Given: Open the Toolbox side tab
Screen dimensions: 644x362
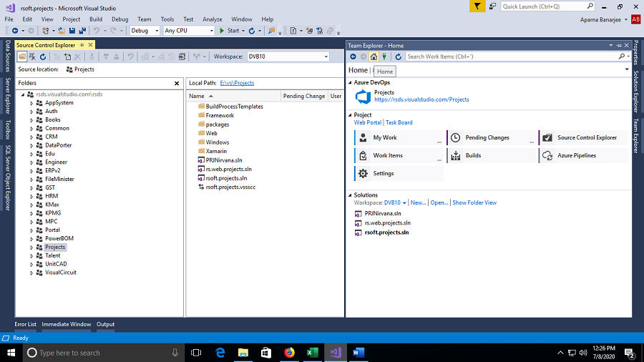Looking at the screenshot, I should pos(7,129).
